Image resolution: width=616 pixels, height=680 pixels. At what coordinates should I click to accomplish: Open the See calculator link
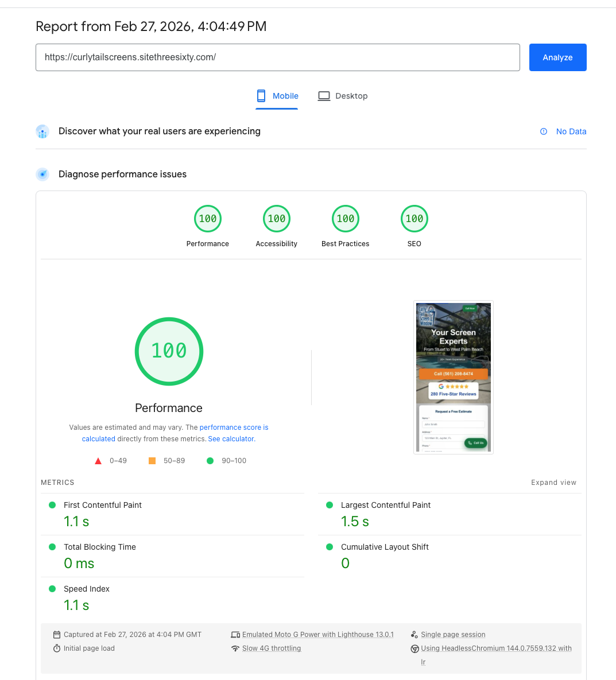231,439
